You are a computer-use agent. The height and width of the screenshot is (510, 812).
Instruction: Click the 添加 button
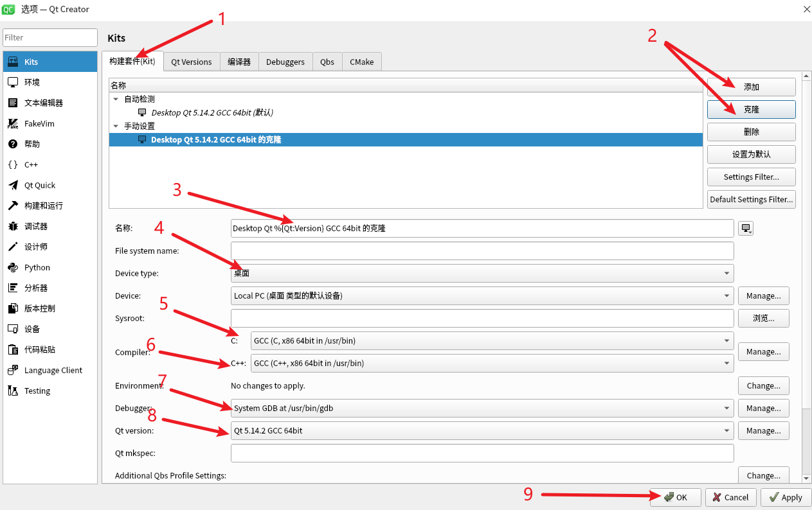[752, 87]
